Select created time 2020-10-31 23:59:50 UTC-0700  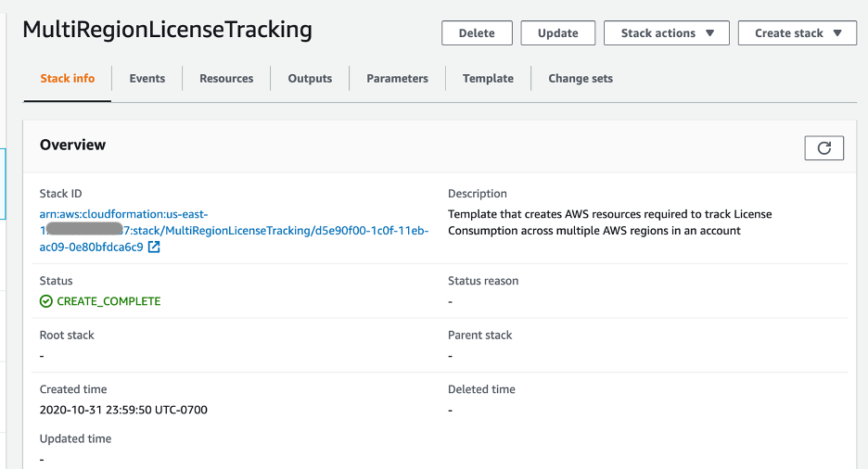[x=123, y=410]
